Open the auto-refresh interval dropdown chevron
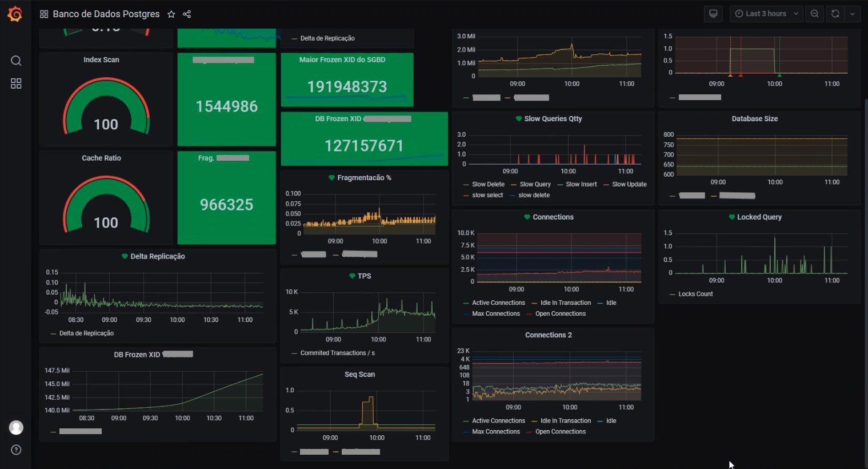This screenshot has width=868, height=469. click(x=852, y=13)
